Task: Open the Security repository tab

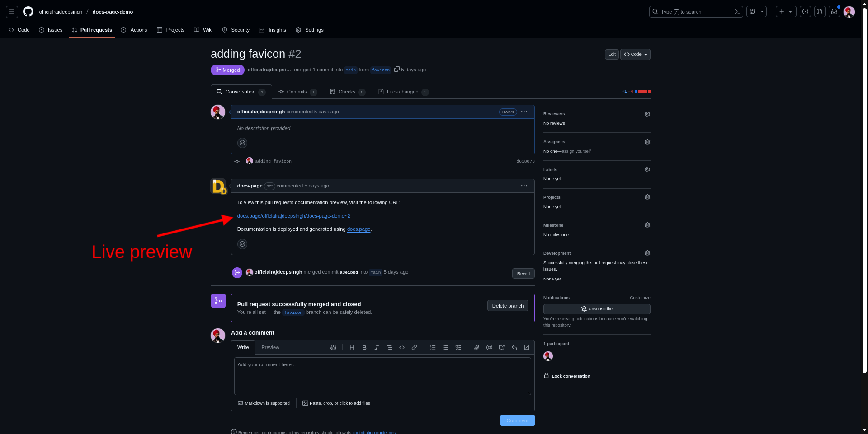Action: point(236,30)
